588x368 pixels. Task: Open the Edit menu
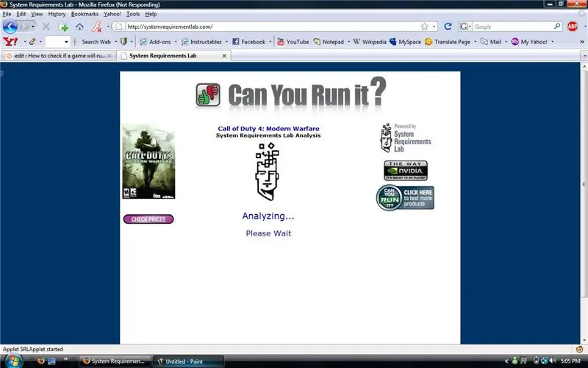point(21,14)
